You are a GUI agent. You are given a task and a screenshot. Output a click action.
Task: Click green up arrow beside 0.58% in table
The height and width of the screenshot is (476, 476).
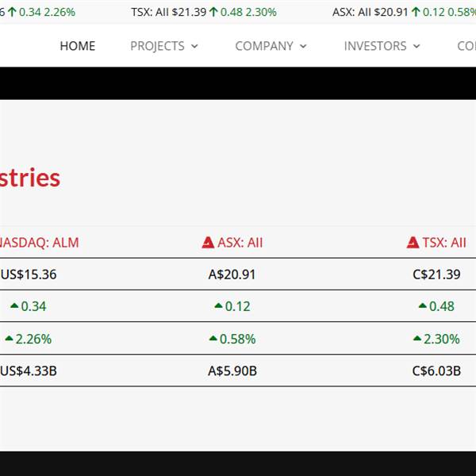click(213, 339)
